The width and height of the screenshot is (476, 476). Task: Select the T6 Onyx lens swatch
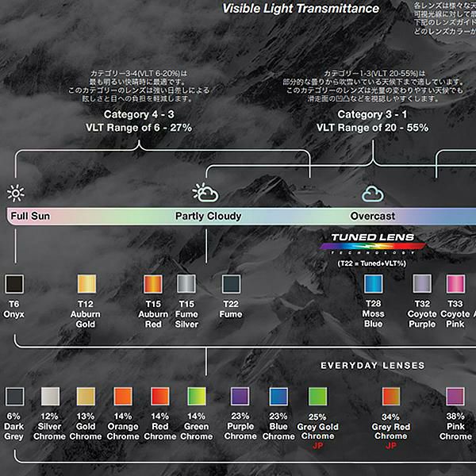tap(14, 284)
